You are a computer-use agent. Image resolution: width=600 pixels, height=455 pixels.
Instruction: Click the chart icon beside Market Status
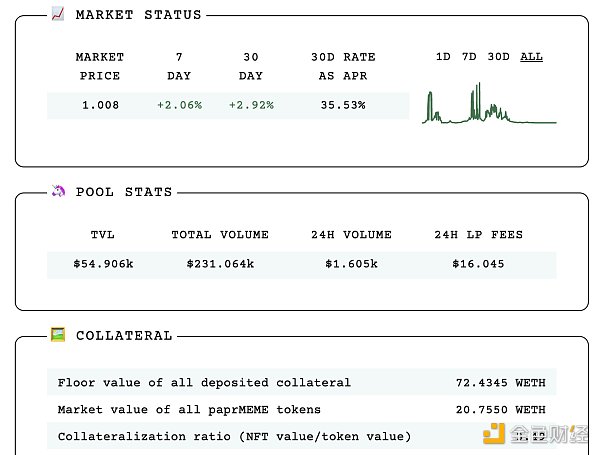coord(57,15)
